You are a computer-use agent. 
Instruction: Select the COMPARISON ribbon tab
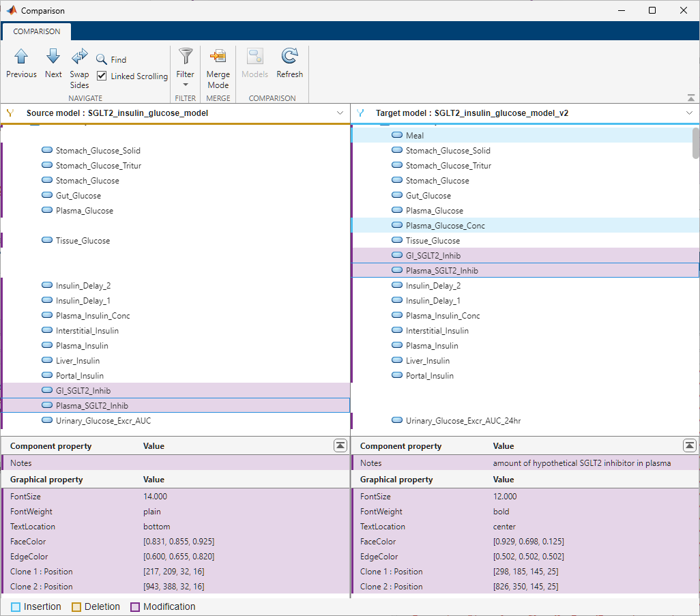(37, 31)
